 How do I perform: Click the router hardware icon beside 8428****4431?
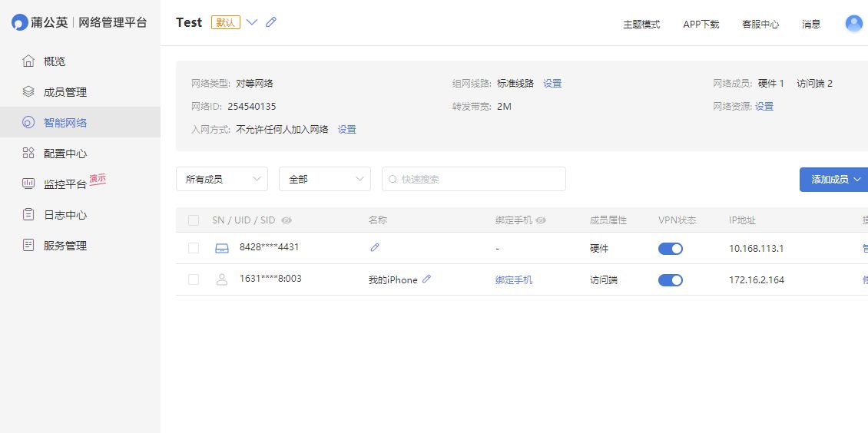coord(221,248)
